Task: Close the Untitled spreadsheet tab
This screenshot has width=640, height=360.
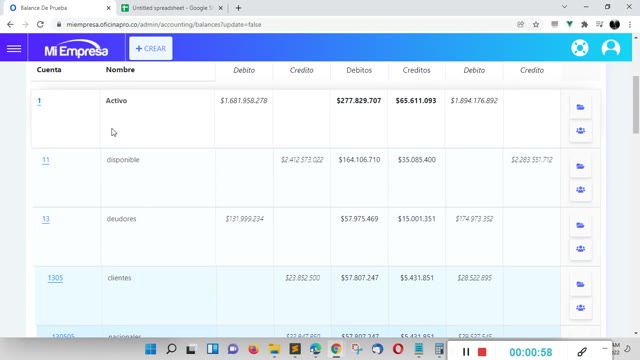Action: click(220, 8)
